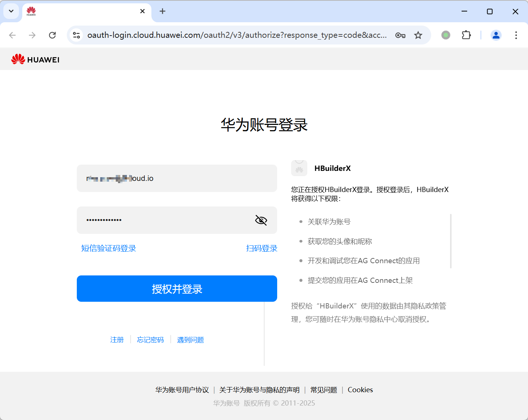
Task: Minimize the browser window
Action: pos(464,11)
